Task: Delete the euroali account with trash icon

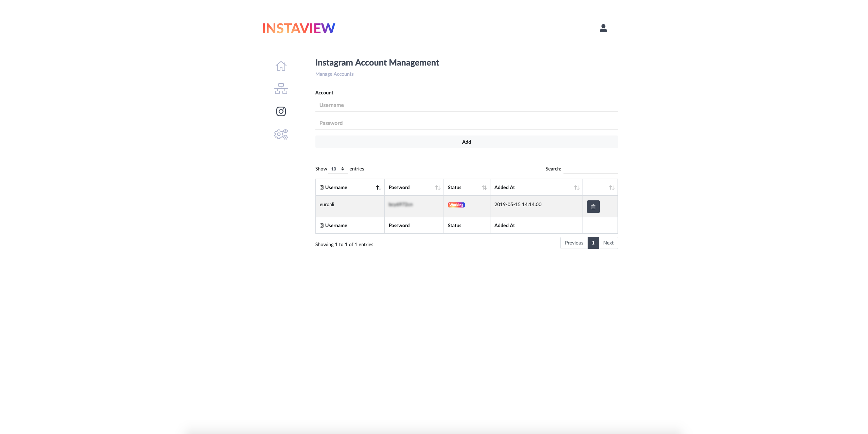Action: [x=593, y=206]
